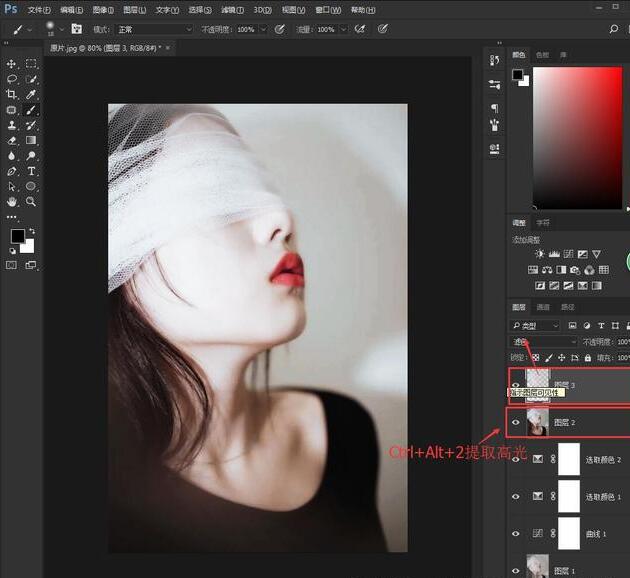
Task: Open the layer filter 类型 dropdown
Action: coord(536,325)
